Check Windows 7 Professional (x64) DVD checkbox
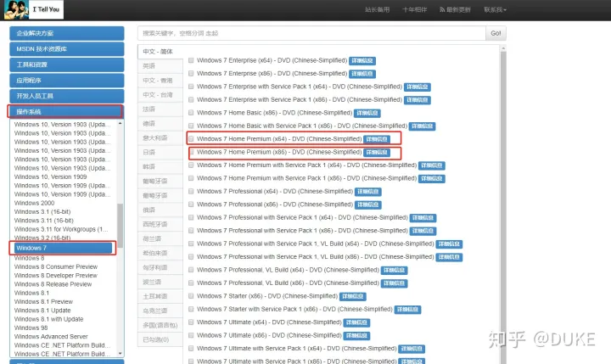611x364 pixels. tap(191, 192)
